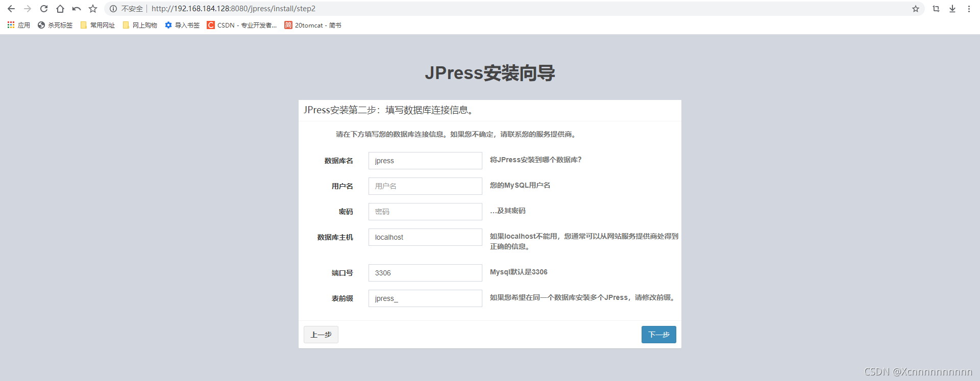The height and width of the screenshot is (381, 980).
Task: Click the 上一步 button
Action: pos(321,335)
